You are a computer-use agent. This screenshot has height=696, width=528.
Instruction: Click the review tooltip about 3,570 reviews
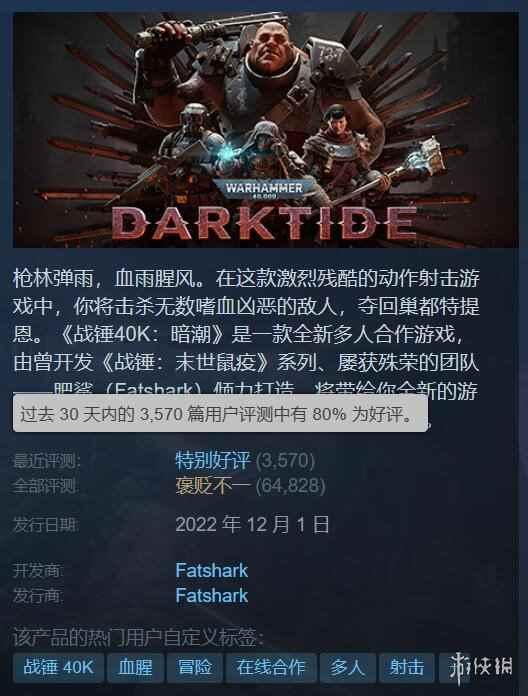coord(221,414)
